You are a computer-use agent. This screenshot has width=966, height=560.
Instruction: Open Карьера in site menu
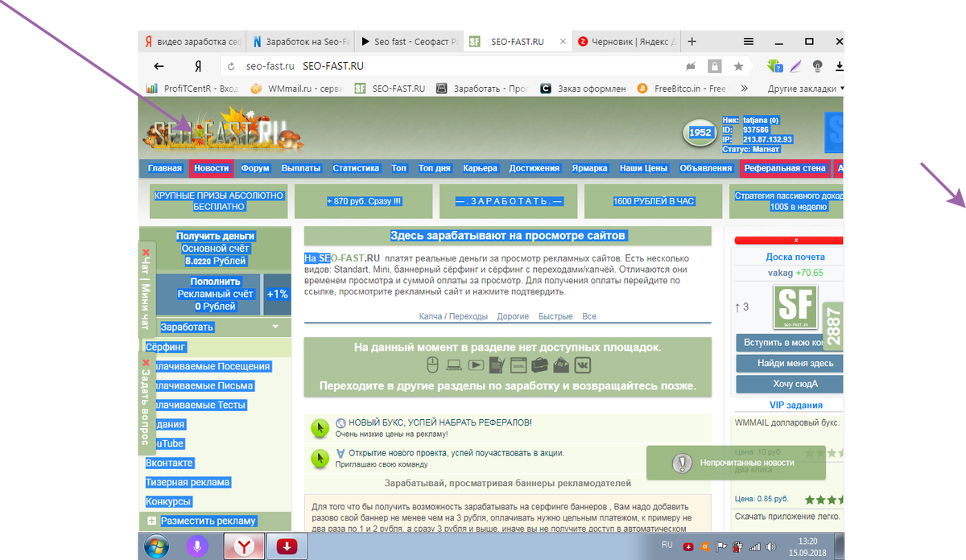pos(480,168)
